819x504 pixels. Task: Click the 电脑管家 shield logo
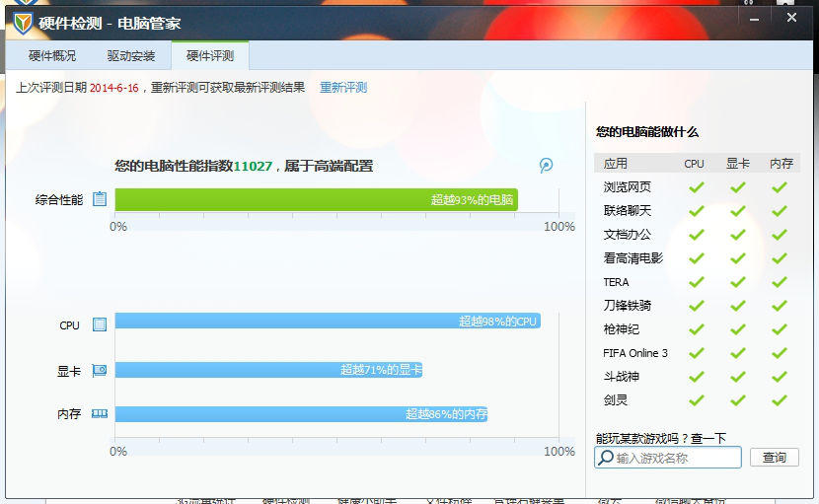(23, 23)
